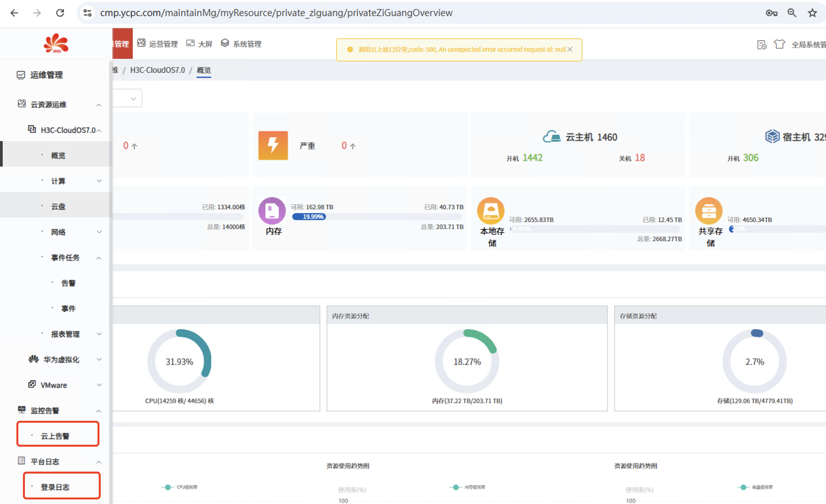The image size is (826, 504).
Task: Click the 运维管理 chart icon
Action: 21,75
